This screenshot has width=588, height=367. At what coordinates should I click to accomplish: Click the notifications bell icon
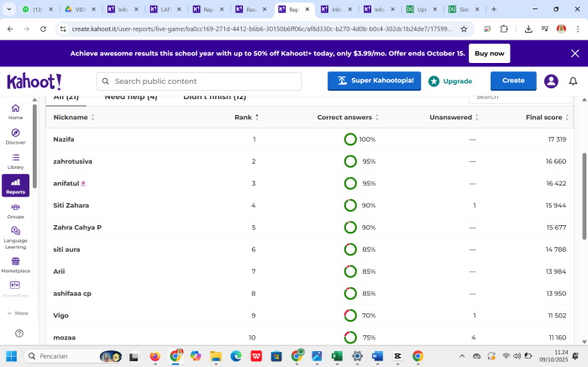coord(573,81)
